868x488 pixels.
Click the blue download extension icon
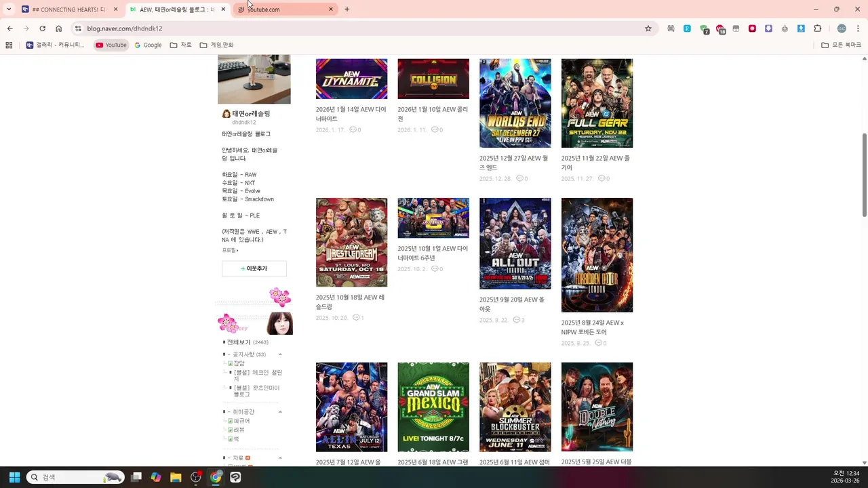point(801,28)
